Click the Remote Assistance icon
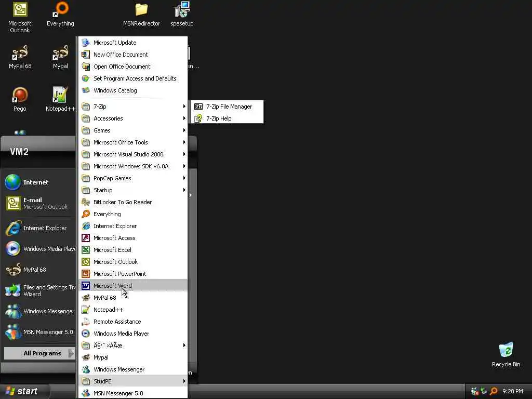Viewport: 532px width, 399px height. (86, 322)
